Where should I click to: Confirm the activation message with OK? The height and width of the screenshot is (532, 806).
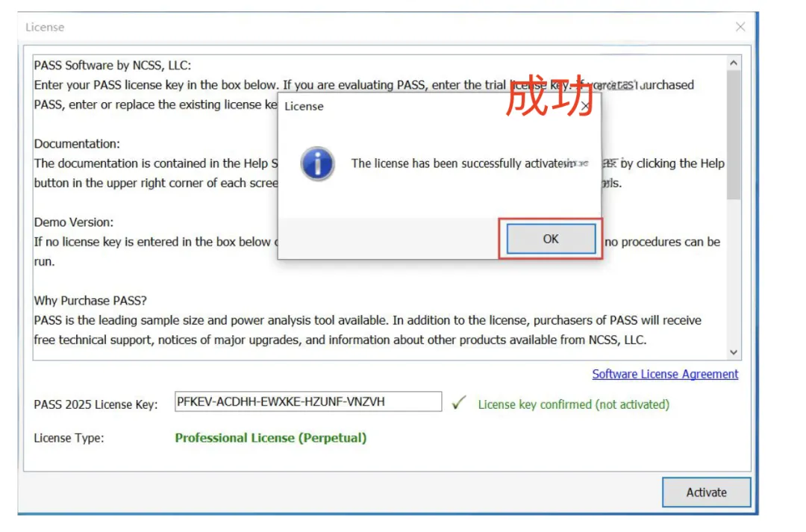coord(551,239)
